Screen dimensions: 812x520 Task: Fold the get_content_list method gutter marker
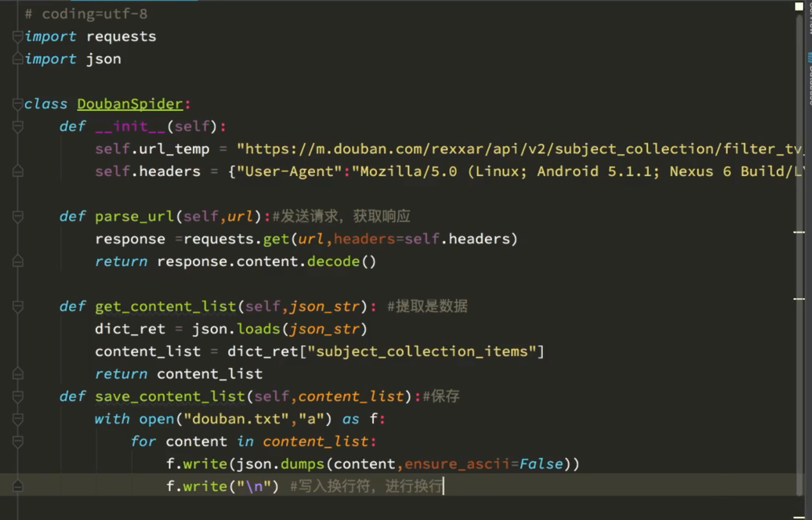pyautogui.click(x=18, y=307)
